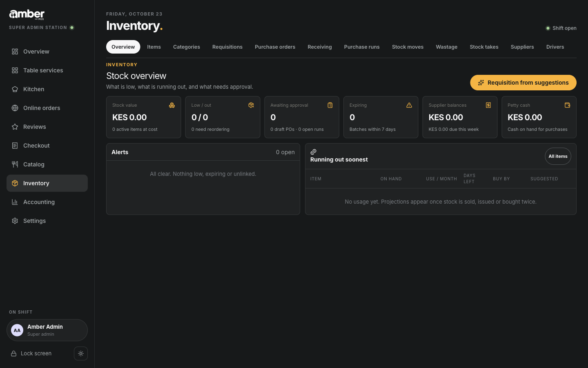This screenshot has height=368, width=588.
Task: Go to the Requisitions tab
Action: (227, 47)
